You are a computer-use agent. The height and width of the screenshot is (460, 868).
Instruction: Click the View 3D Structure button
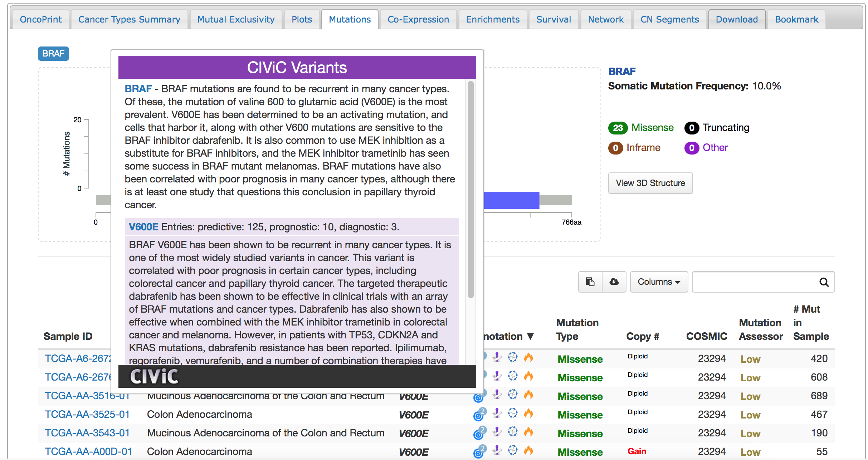(650, 183)
